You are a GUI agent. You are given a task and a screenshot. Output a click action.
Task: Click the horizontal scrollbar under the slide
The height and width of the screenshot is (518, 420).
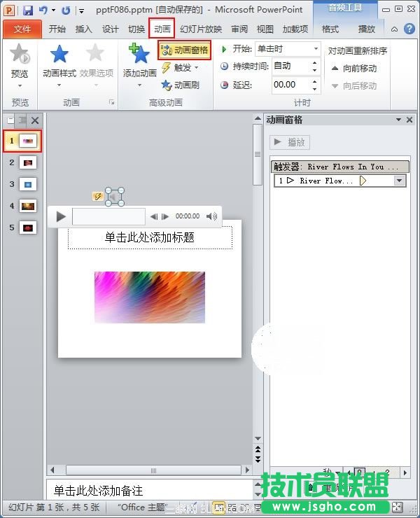[x=153, y=470]
